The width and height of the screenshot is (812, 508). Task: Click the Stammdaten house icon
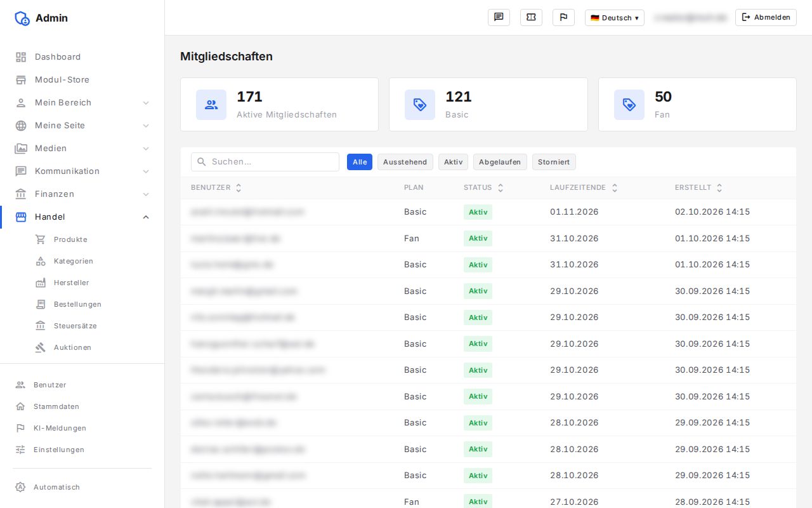click(x=20, y=406)
